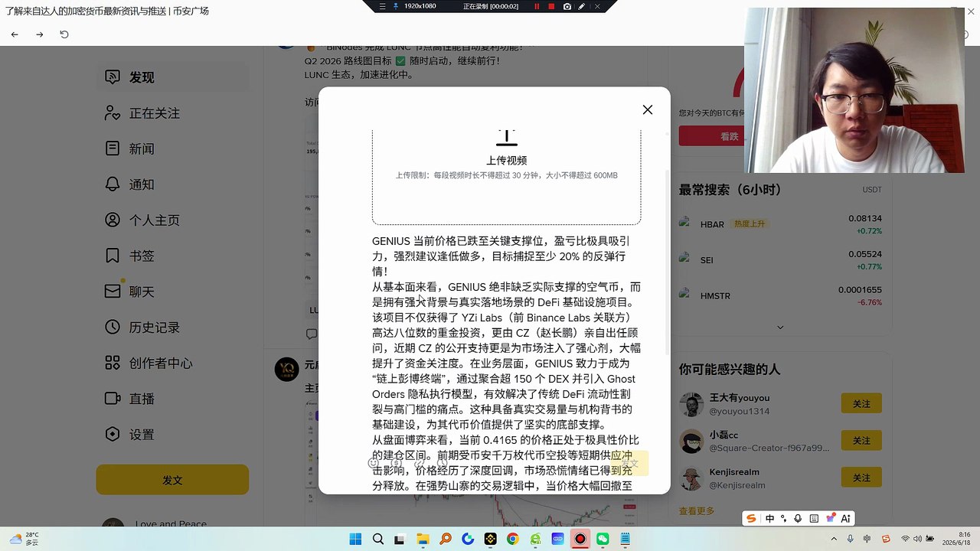Open SEI in most searched list
Screen dimensions: 980x551
coord(780,260)
